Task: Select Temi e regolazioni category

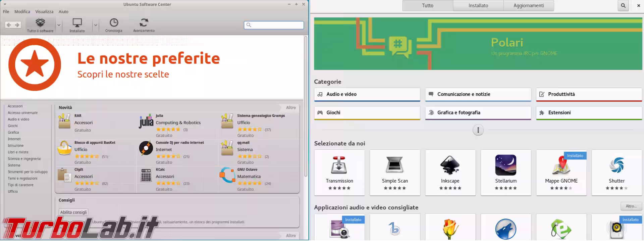Action: click(22, 178)
